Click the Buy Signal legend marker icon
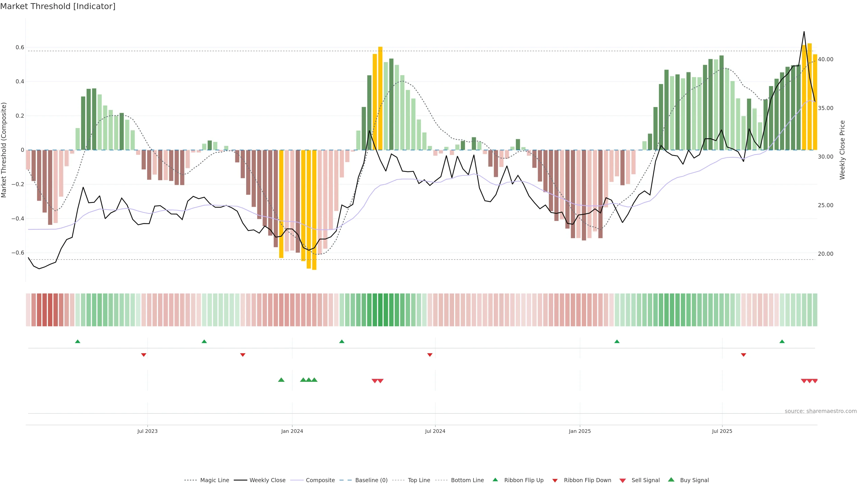 671,480
